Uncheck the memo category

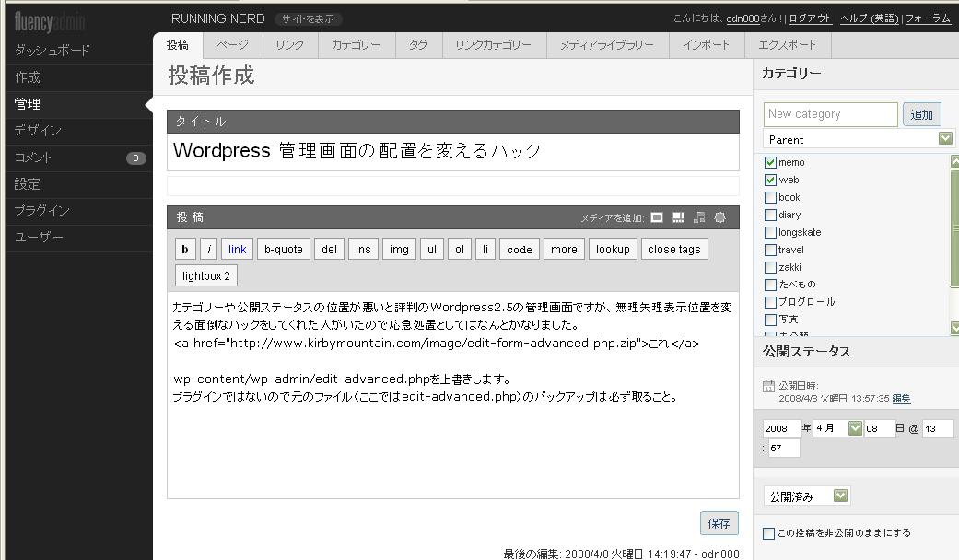click(771, 163)
